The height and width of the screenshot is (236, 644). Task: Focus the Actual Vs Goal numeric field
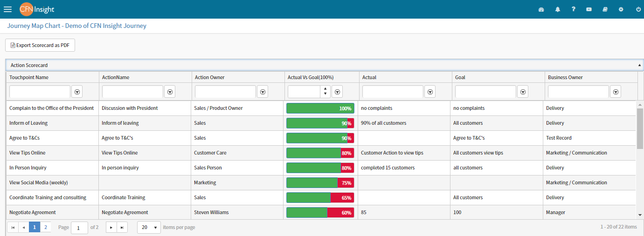(x=305, y=92)
